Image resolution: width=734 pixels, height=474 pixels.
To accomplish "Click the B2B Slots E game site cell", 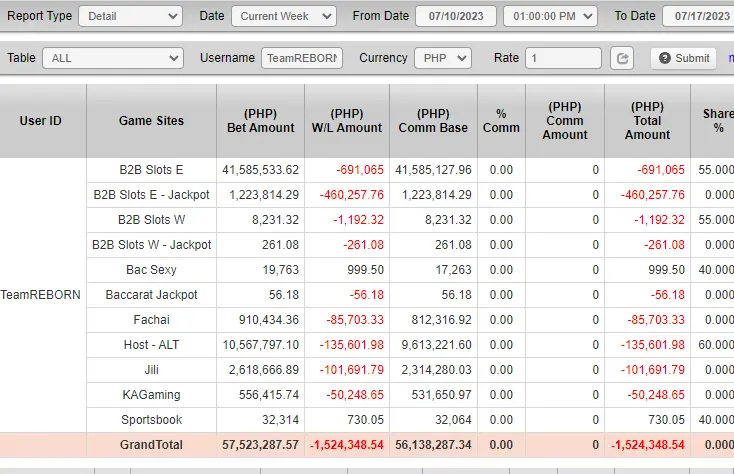I will point(151,170).
